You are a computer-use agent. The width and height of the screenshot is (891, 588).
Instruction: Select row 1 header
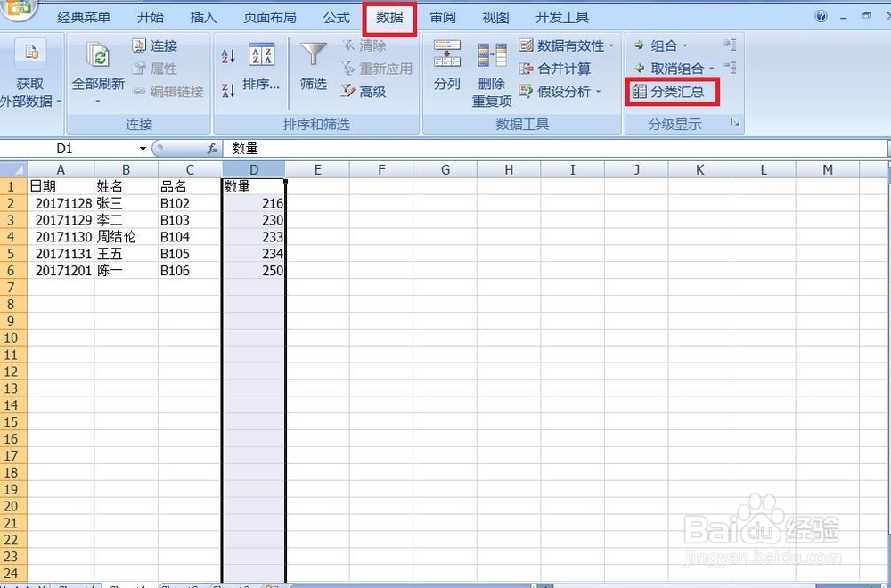click(13, 186)
